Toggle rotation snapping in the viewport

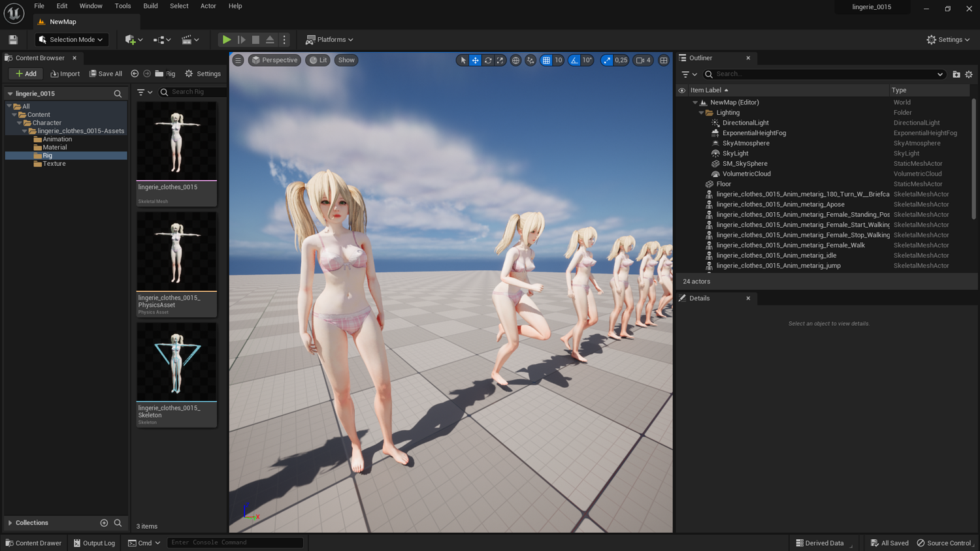[x=574, y=60]
